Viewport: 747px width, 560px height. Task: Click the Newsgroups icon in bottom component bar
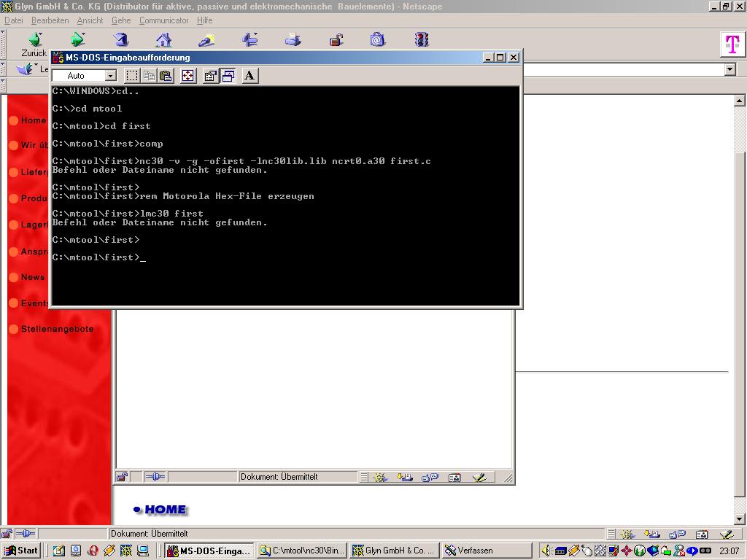676,534
